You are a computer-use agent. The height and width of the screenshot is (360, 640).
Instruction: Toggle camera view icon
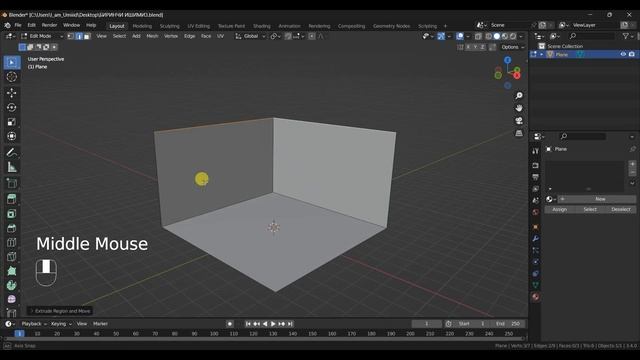coord(519,121)
